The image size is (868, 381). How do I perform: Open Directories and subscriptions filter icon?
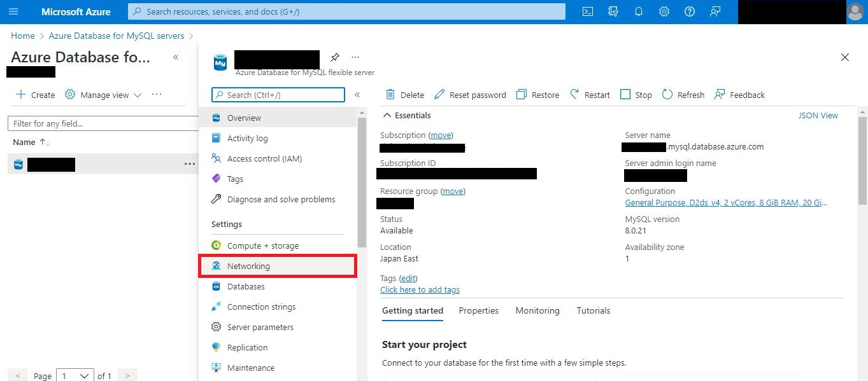click(x=613, y=11)
